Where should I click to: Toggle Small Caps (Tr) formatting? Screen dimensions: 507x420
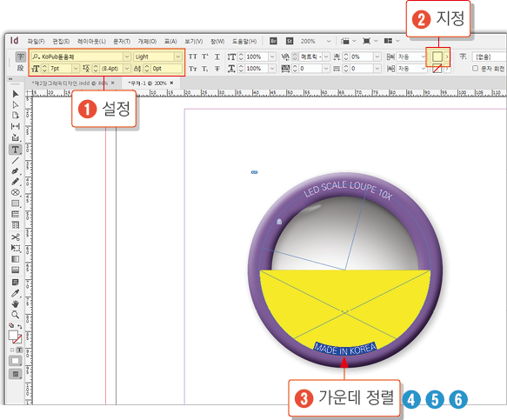[193, 69]
